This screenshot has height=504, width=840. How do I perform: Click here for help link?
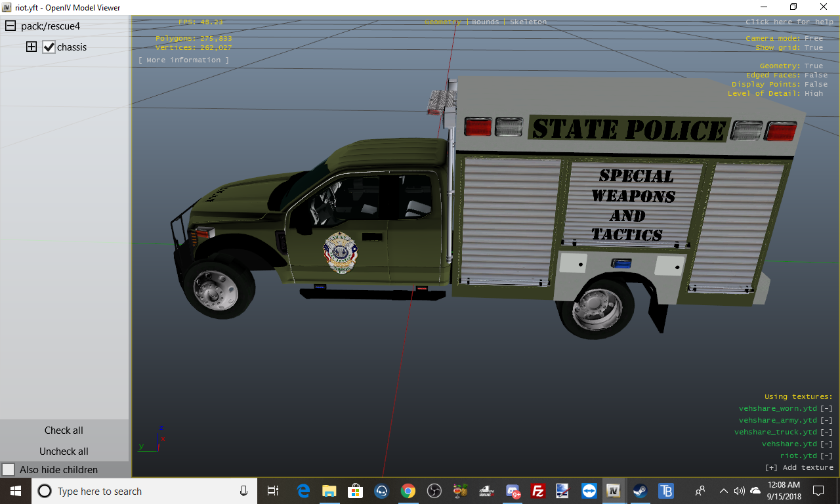coord(789,22)
